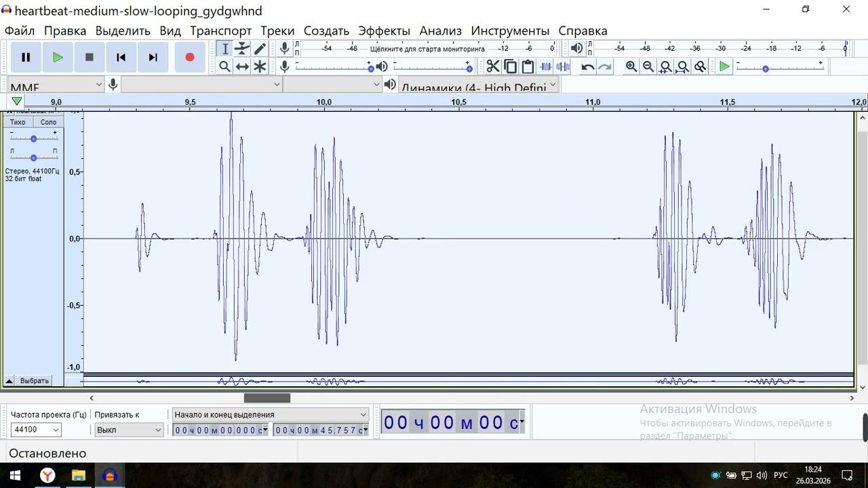Fit selection to width with zoom icon
The height and width of the screenshot is (488, 868).
[666, 66]
